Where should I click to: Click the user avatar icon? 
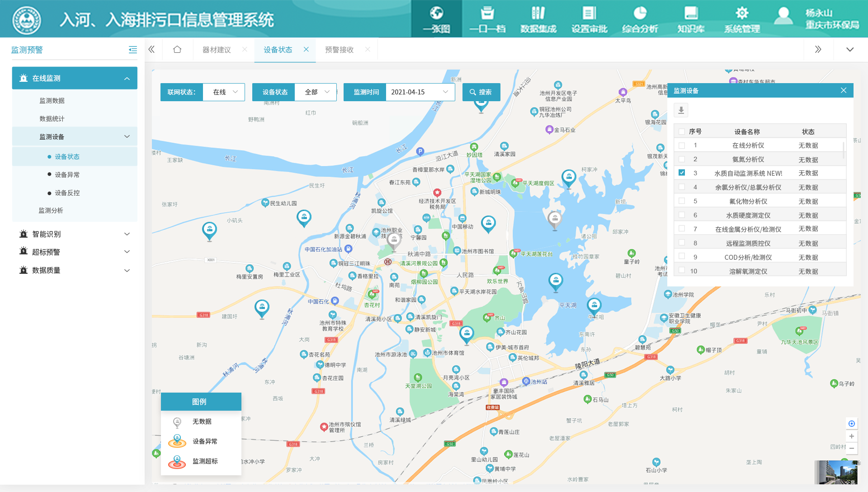(783, 16)
